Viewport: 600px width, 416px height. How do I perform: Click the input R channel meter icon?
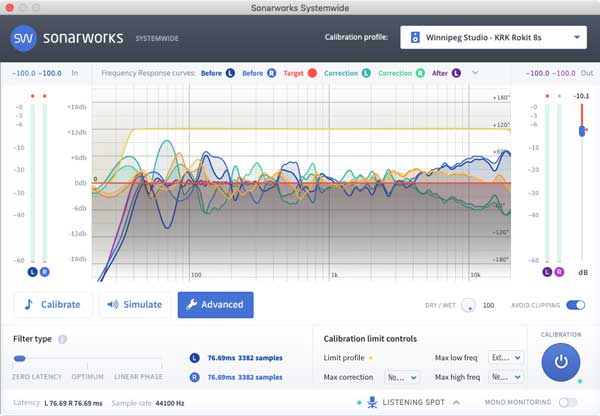(x=44, y=272)
